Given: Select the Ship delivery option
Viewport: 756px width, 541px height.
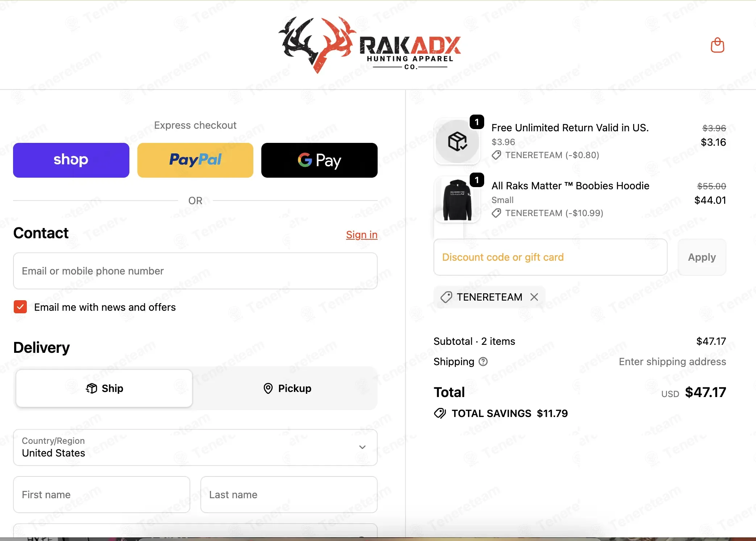Looking at the screenshot, I should tap(104, 388).
